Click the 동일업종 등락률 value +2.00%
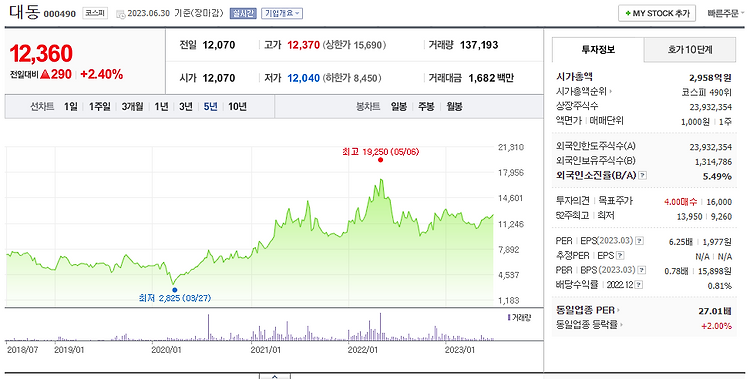The width and height of the screenshot is (750, 379). click(716, 326)
